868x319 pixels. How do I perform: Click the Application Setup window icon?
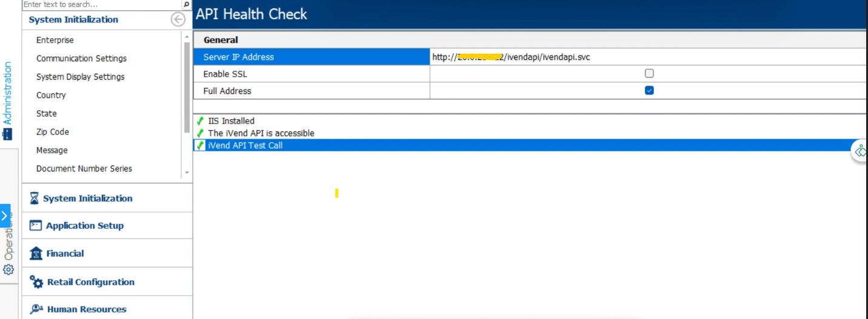36,225
